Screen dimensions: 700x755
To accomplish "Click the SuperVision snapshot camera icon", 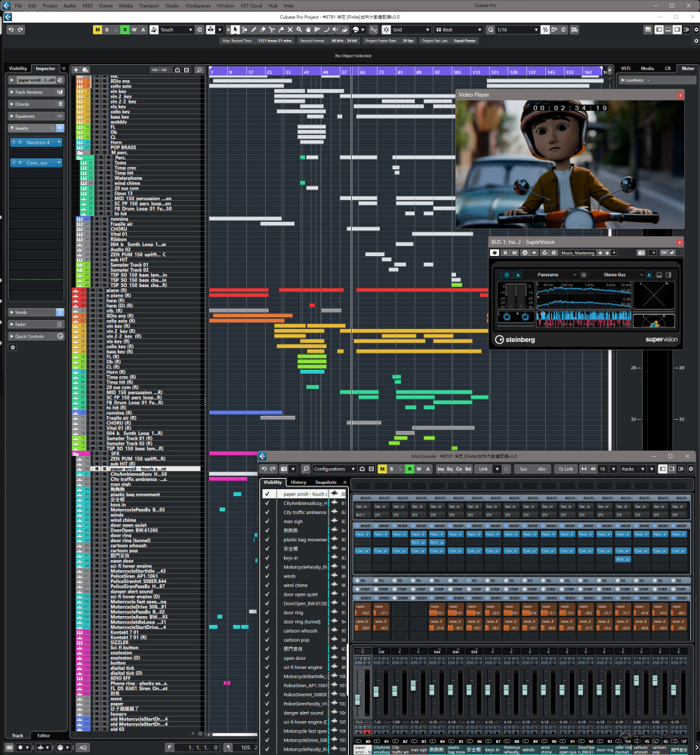I will click(641, 252).
